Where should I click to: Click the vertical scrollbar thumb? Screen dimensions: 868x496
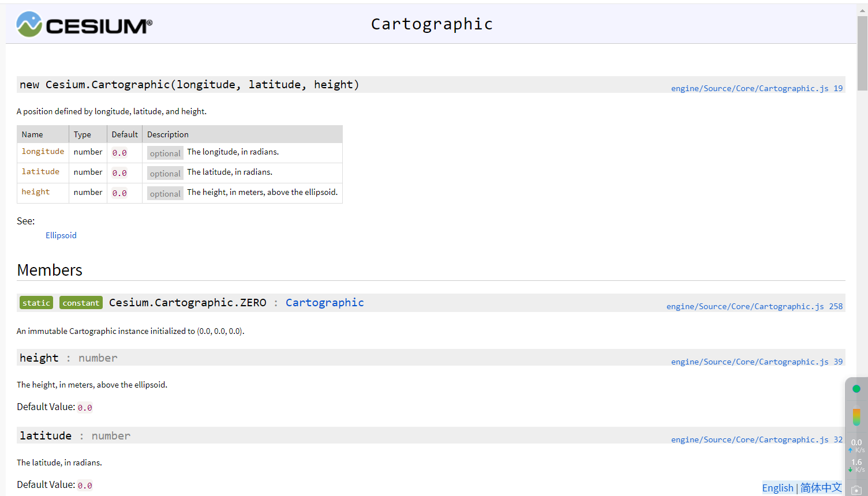click(862, 53)
